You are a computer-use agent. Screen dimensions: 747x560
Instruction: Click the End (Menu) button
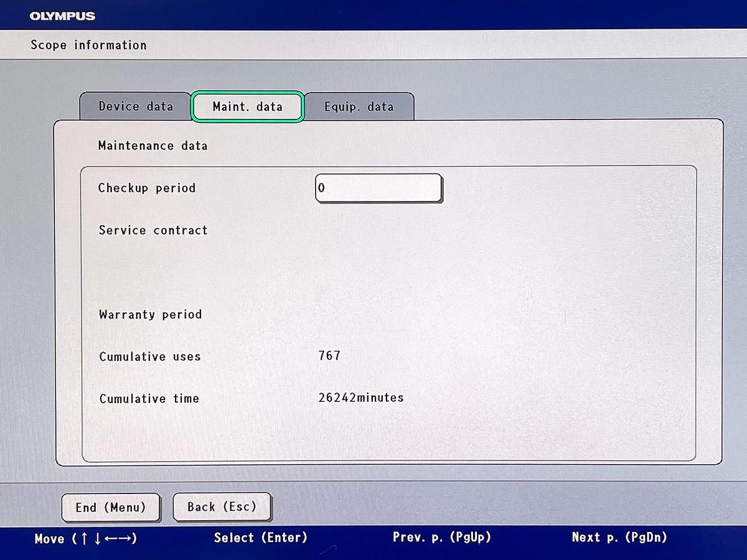pos(111,508)
